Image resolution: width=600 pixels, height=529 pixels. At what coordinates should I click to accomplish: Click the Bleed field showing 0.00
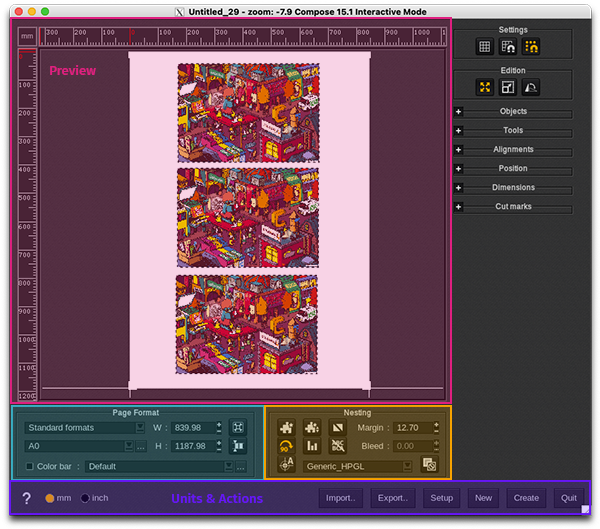coord(413,446)
